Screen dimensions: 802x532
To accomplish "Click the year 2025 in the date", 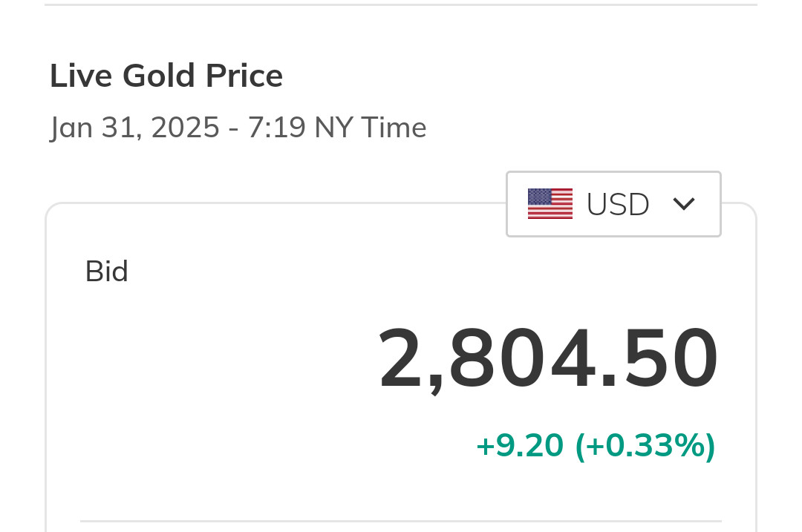I will (186, 128).
